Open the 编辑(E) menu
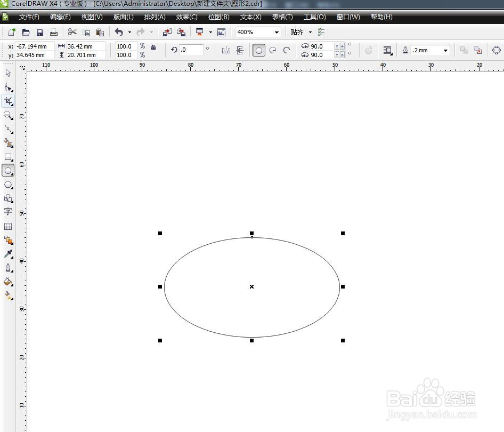 coord(60,17)
